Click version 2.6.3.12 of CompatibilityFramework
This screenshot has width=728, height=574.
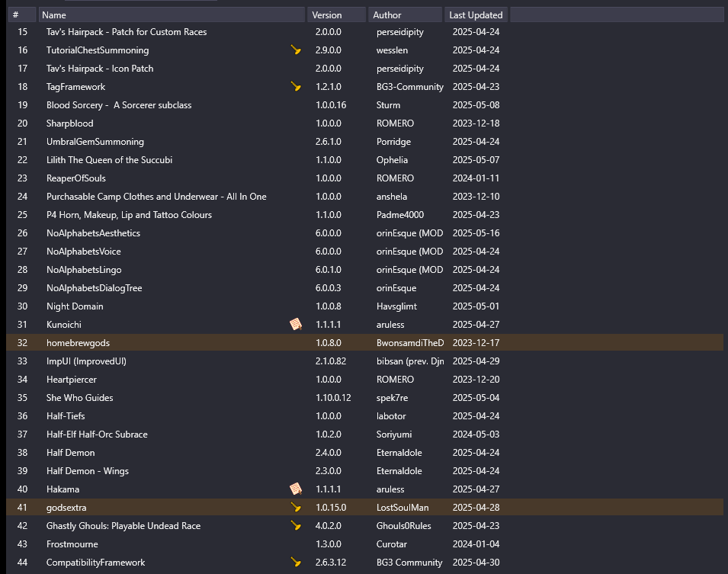(331, 563)
